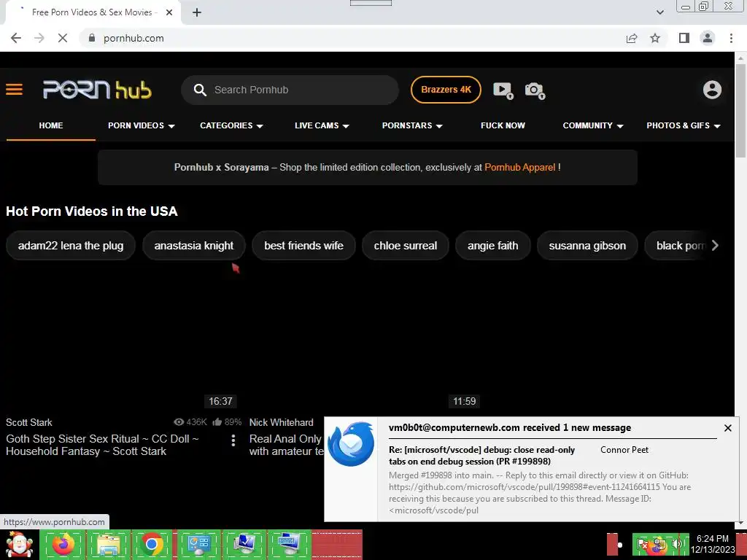Image resolution: width=747 pixels, height=560 pixels.
Task: Open the Santa start menu button
Action: pos(18,545)
